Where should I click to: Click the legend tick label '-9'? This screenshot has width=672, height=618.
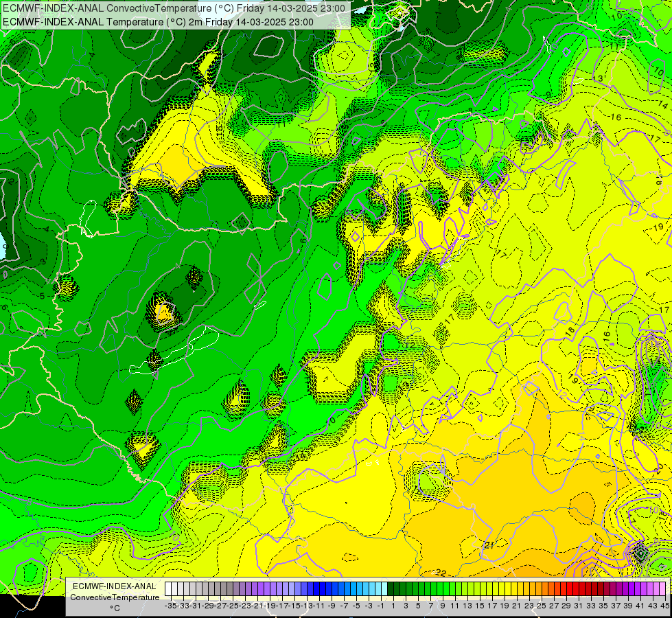tap(332, 606)
